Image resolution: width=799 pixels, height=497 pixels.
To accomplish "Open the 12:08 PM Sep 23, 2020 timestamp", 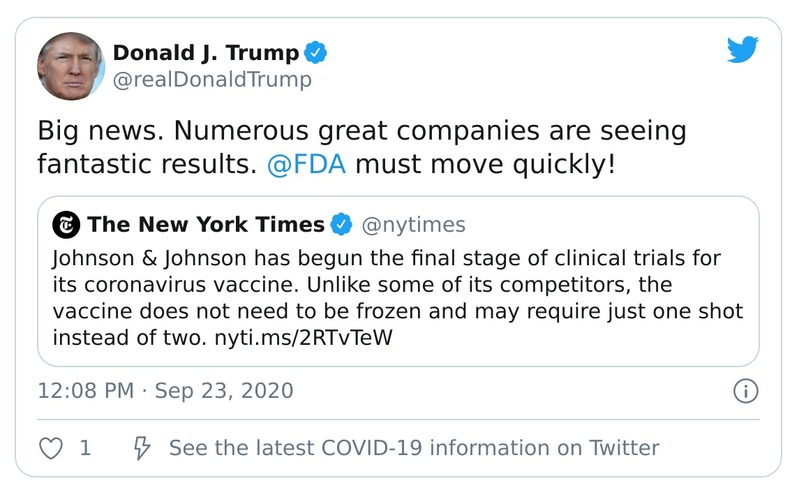I will tap(165, 390).
